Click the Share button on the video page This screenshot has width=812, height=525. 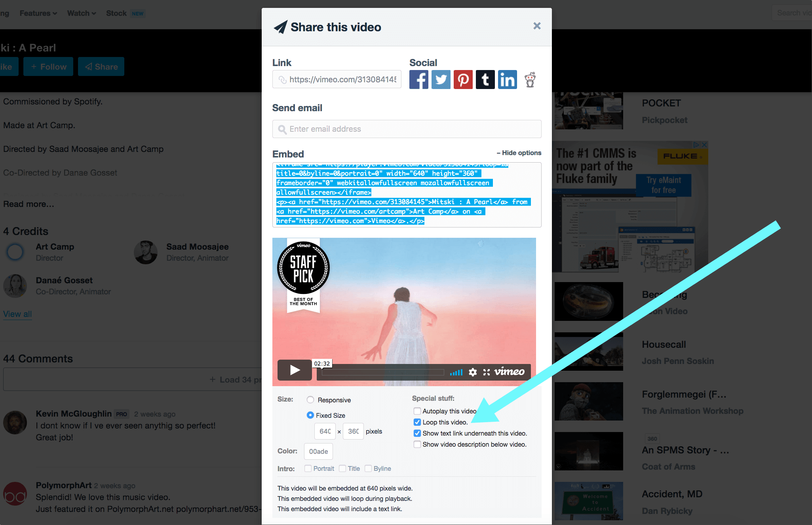click(x=101, y=66)
